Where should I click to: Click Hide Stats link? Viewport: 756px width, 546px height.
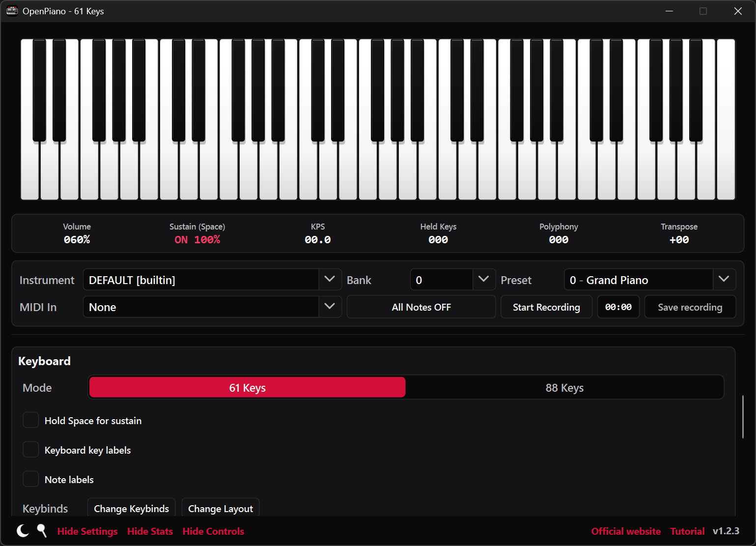pyautogui.click(x=150, y=531)
